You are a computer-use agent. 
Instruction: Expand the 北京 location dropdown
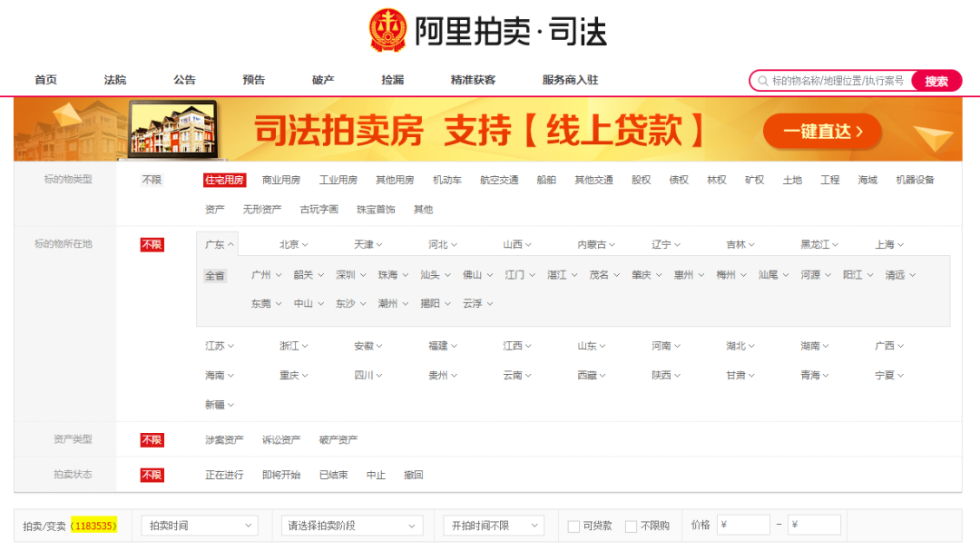click(x=293, y=244)
